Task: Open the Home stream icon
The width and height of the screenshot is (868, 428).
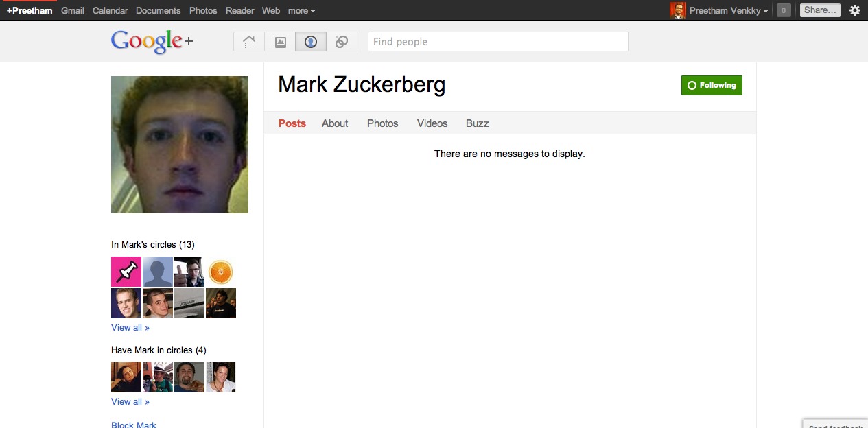Action: [249, 42]
